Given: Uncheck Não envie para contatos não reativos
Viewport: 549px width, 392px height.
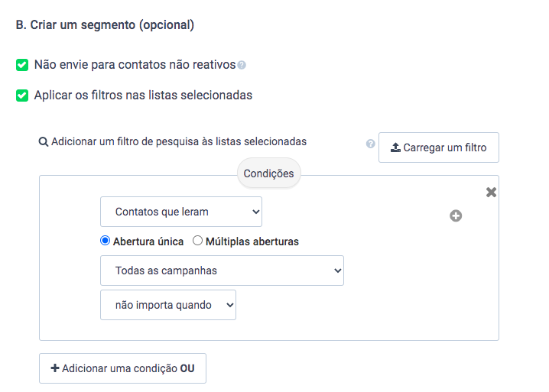Looking at the screenshot, I should (22, 65).
